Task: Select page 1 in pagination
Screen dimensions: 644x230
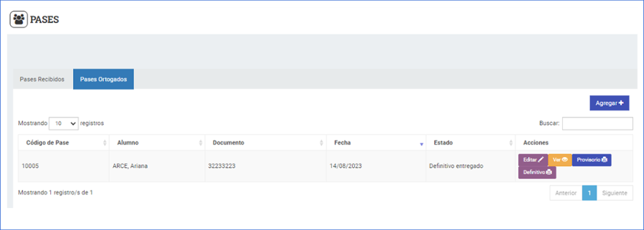Action: coord(589,193)
